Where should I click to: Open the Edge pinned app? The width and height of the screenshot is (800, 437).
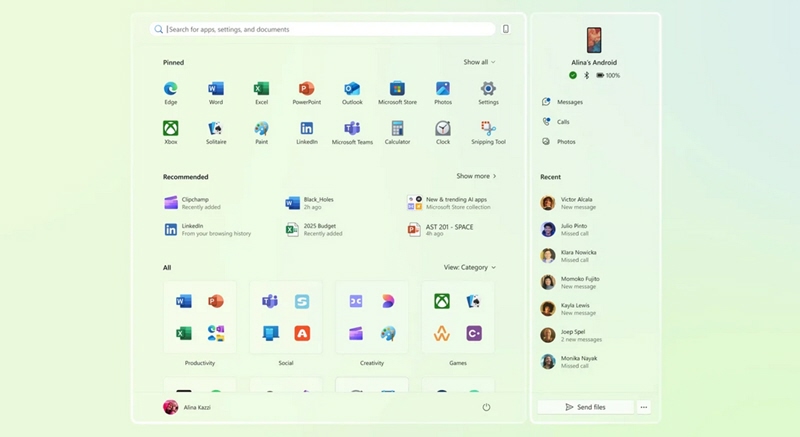[x=170, y=93]
